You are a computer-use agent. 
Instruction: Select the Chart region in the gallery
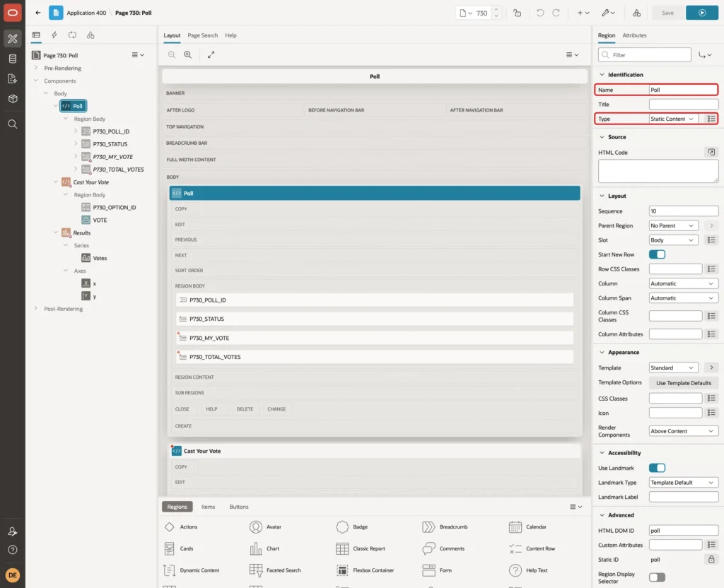point(264,548)
